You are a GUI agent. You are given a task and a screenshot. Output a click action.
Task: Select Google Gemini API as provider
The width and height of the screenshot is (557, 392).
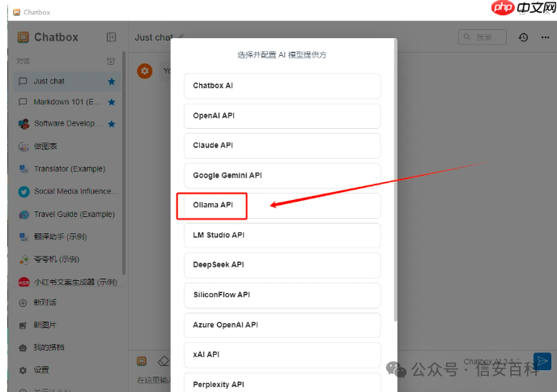(282, 176)
